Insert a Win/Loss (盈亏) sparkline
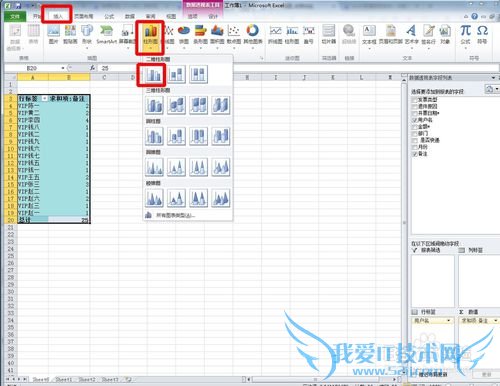This screenshot has height=386, width=500. (x=309, y=34)
